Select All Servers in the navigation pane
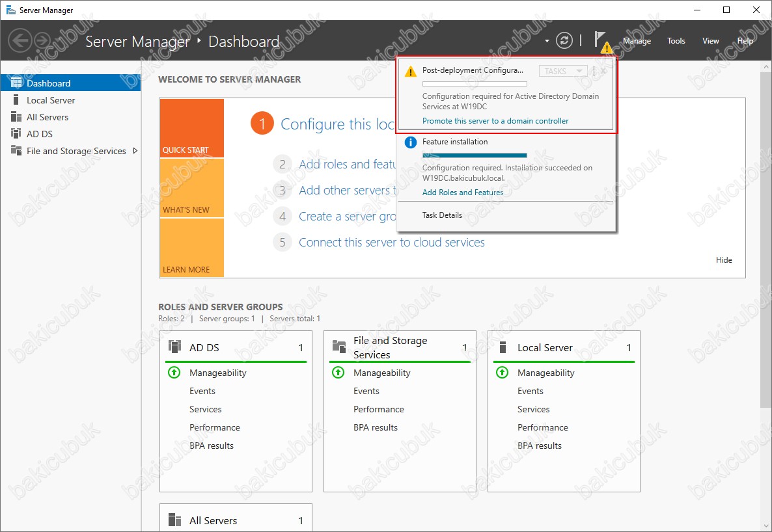Viewport: 772px width, 532px height. 70,117
